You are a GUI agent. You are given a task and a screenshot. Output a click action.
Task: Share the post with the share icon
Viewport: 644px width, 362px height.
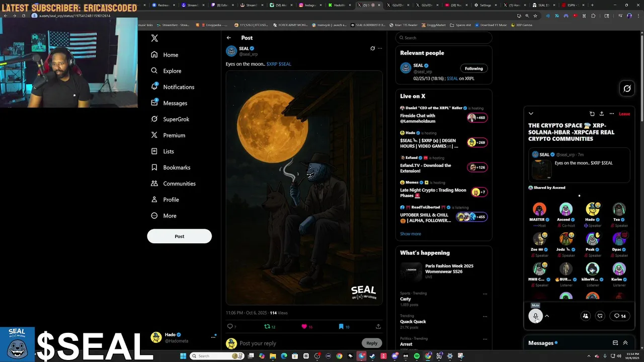coord(378,326)
